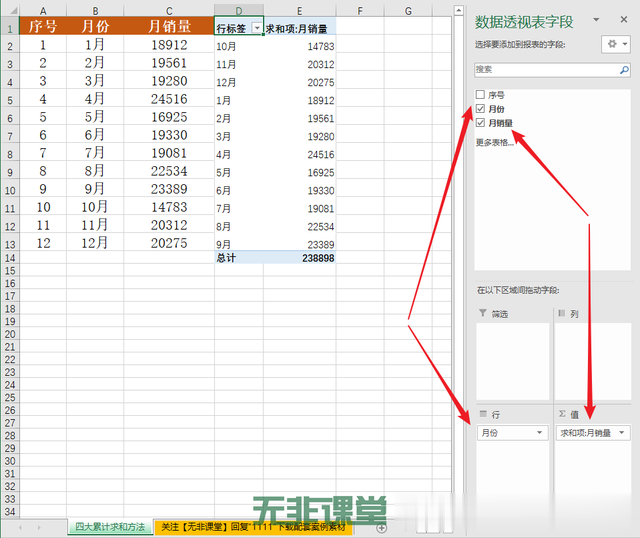Click the 筛选 filter area icon
The height and width of the screenshot is (538, 640).
(483, 313)
